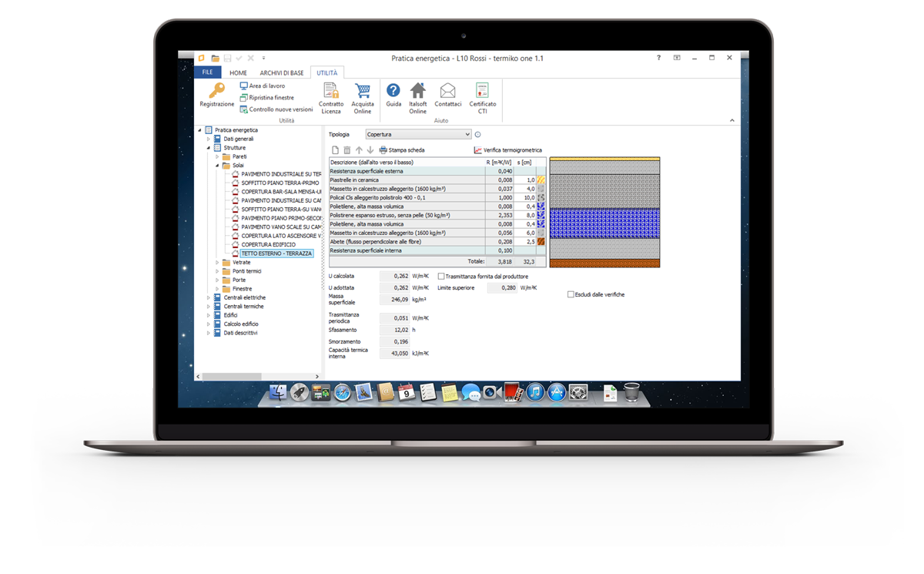Open the Trash in the dock
This screenshot has width=924, height=574.
[x=631, y=393]
